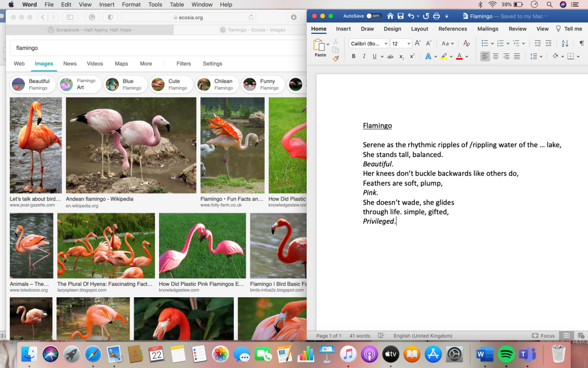The width and height of the screenshot is (588, 368).
Task: Apply strikethrough formatting
Action: click(390, 56)
